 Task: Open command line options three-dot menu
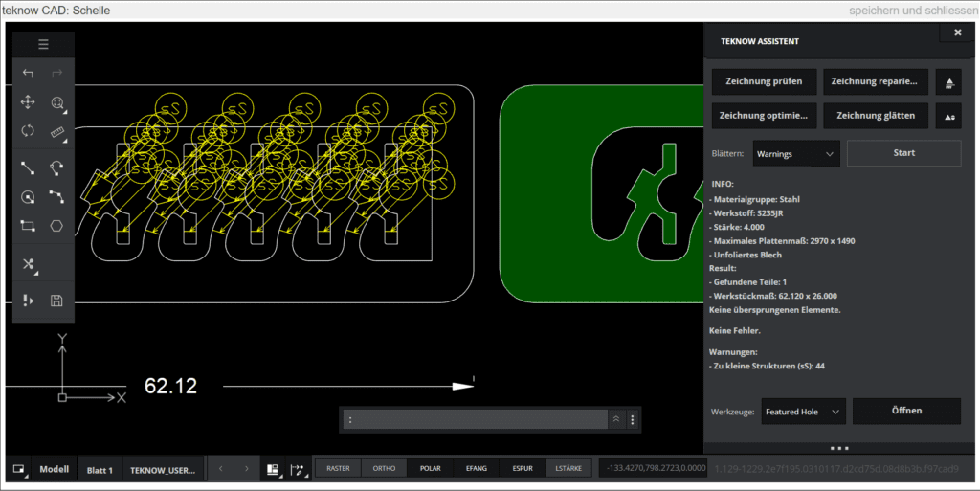(x=633, y=420)
